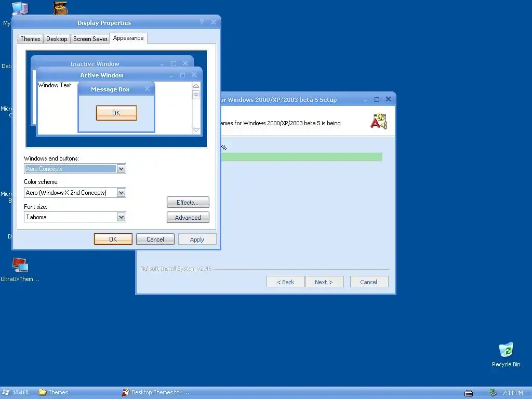Click Back in the Setup window
532x399 pixels.
tap(285, 282)
